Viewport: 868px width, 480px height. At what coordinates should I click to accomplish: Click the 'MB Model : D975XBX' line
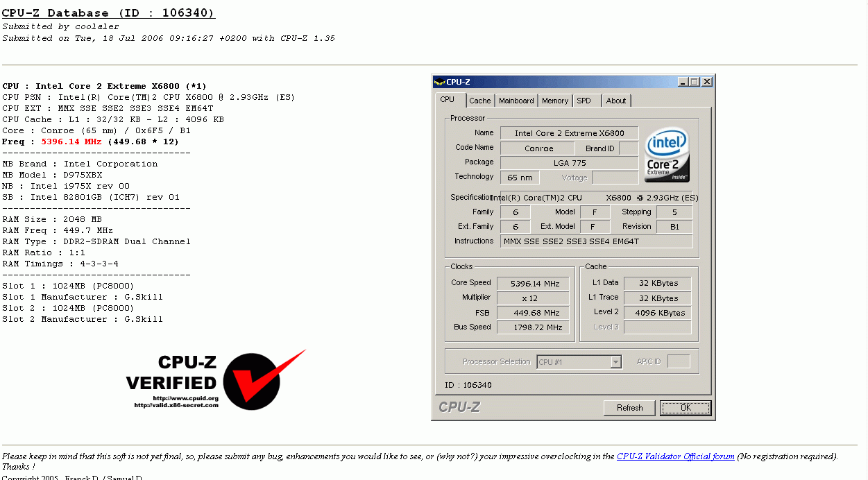(52, 175)
